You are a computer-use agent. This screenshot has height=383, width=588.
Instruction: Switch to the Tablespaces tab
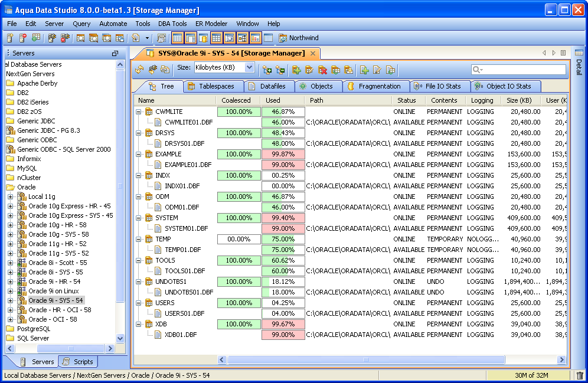pyautogui.click(x=213, y=86)
